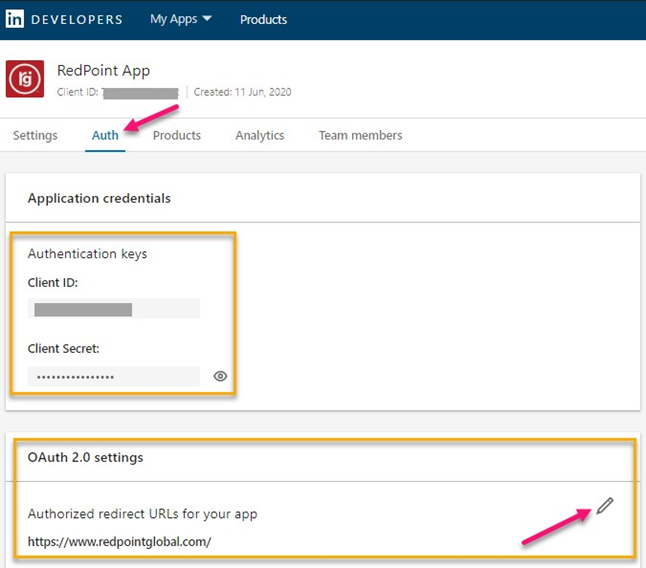Open the My Apps dropdown menu
Image resolution: width=646 pixels, height=568 pixels.
pos(181,19)
